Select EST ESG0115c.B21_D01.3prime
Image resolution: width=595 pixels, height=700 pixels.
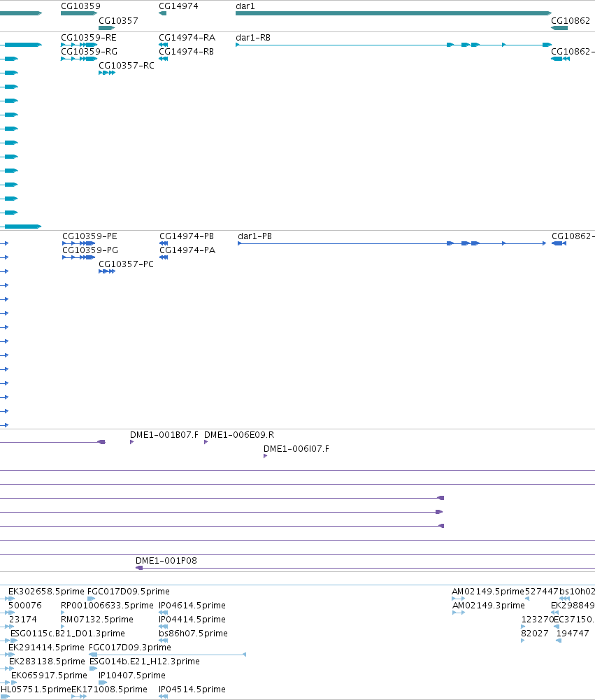pyautogui.click(x=68, y=634)
